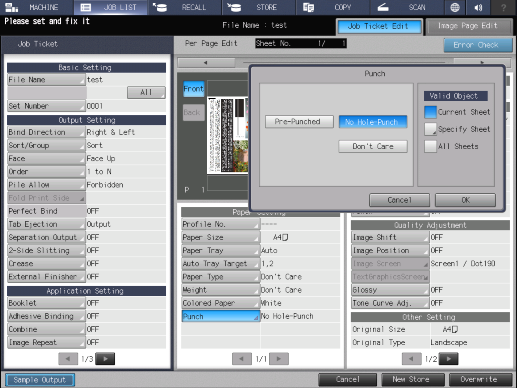Viewport: 517px width, 388px height.
Task: Click the speaker volume icon
Action: tap(478, 7)
